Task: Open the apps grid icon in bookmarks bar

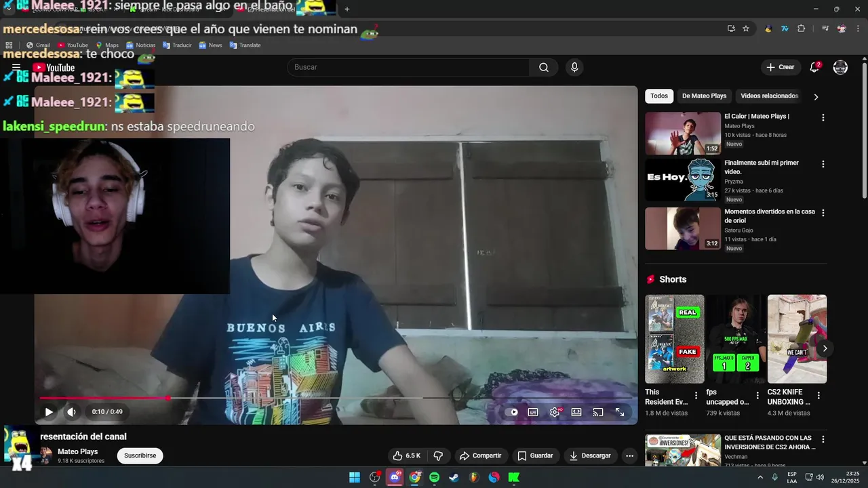Action: click(9, 45)
